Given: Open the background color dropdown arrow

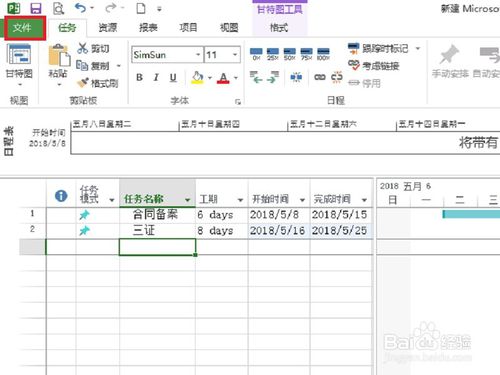Looking at the screenshot, I should click(210, 78).
